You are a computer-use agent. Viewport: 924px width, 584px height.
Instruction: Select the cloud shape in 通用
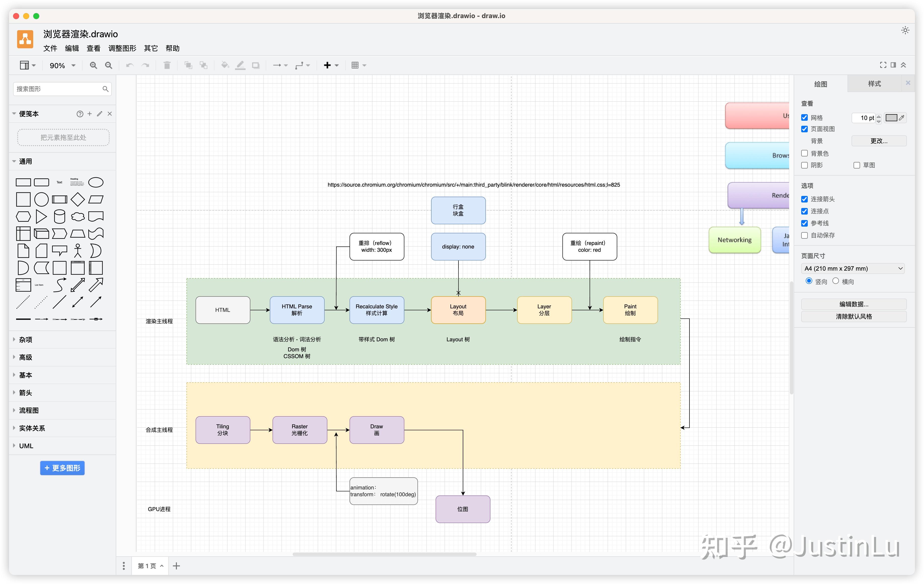(x=78, y=217)
